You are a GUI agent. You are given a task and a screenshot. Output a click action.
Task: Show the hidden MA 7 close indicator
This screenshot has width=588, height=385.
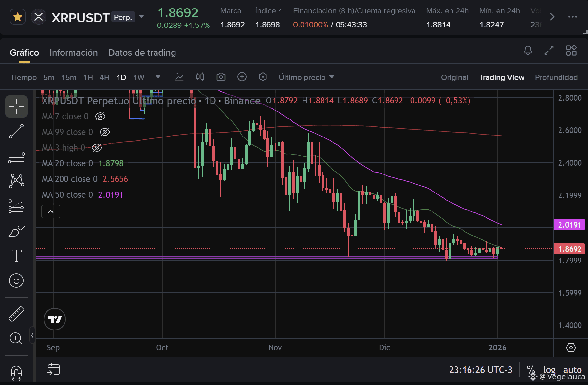click(x=100, y=116)
